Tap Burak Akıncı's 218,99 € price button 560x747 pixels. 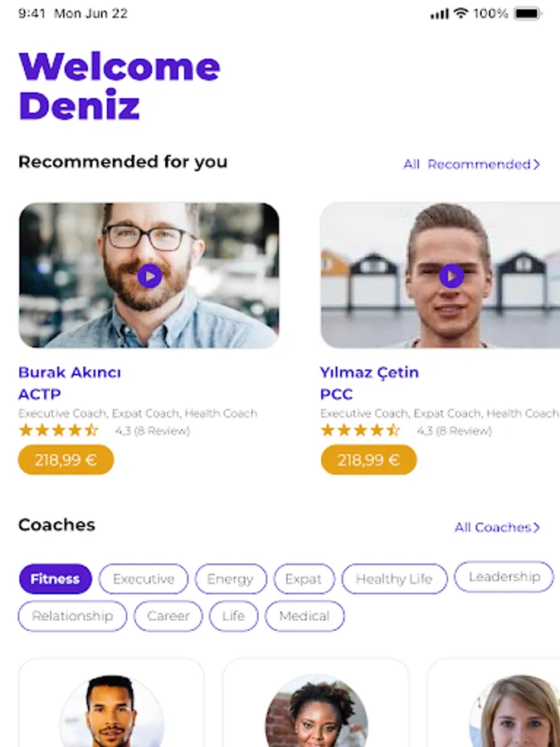pyautogui.click(x=66, y=460)
